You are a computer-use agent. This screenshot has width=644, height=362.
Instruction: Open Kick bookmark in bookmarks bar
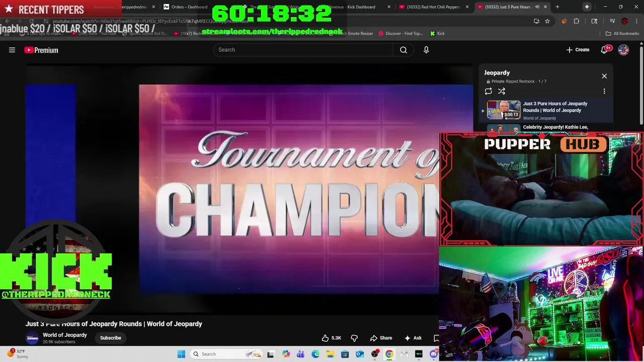[x=437, y=33]
